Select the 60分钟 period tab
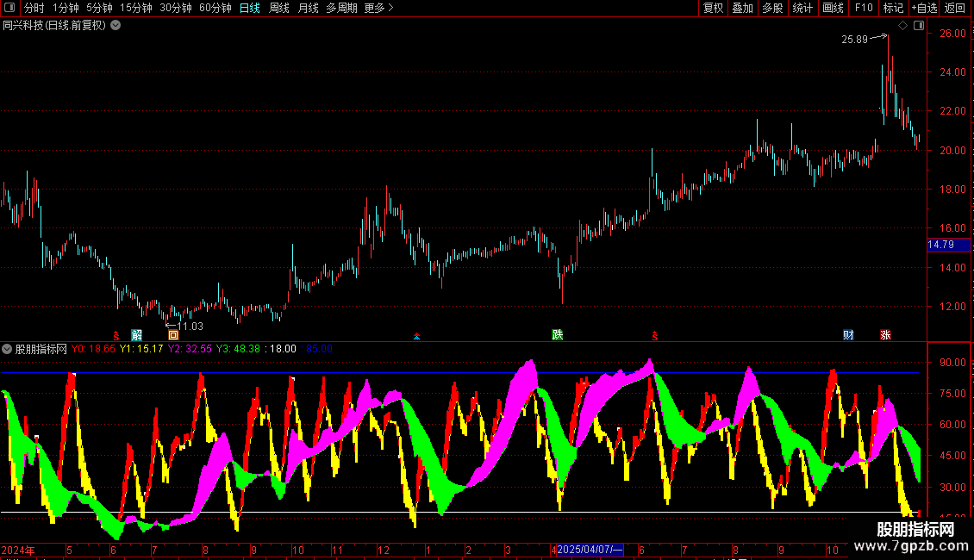The height and width of the screenshot is (560, 974). point(215,8)
